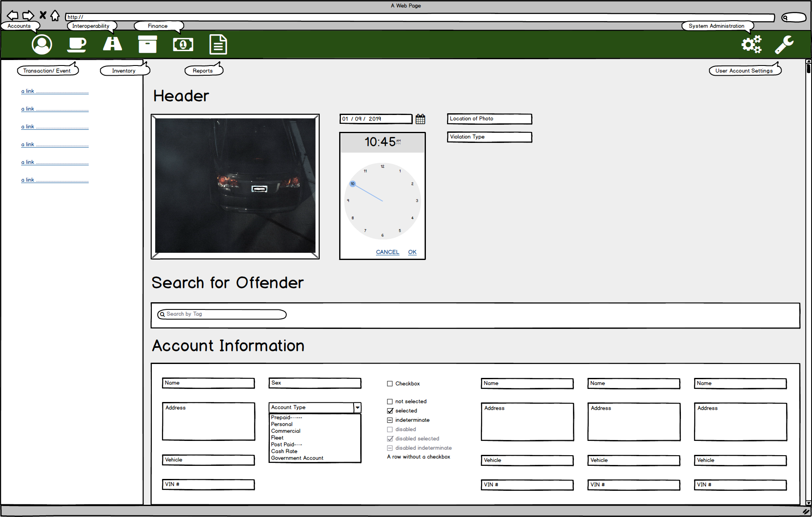Click the browser home icon

[55, 16]
